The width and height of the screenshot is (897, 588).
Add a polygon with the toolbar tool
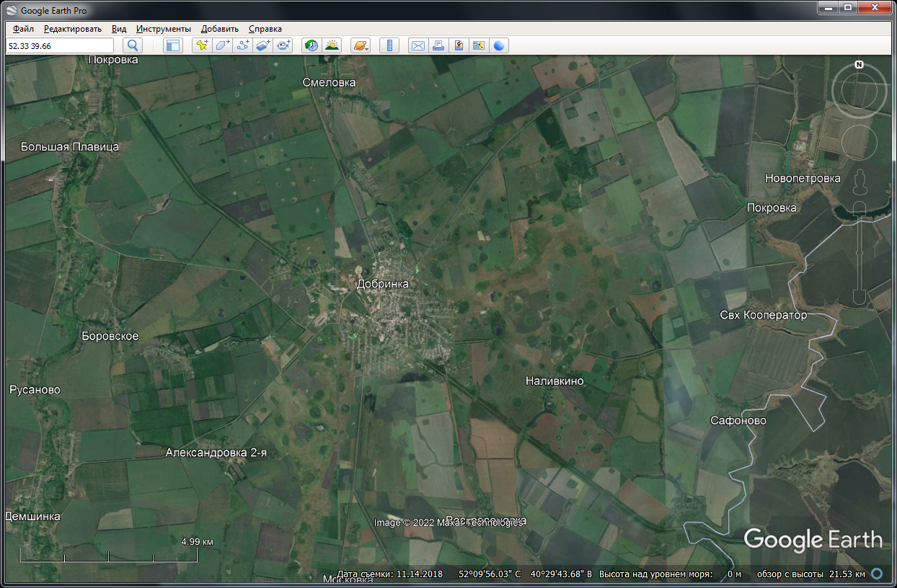coord(222,45)
